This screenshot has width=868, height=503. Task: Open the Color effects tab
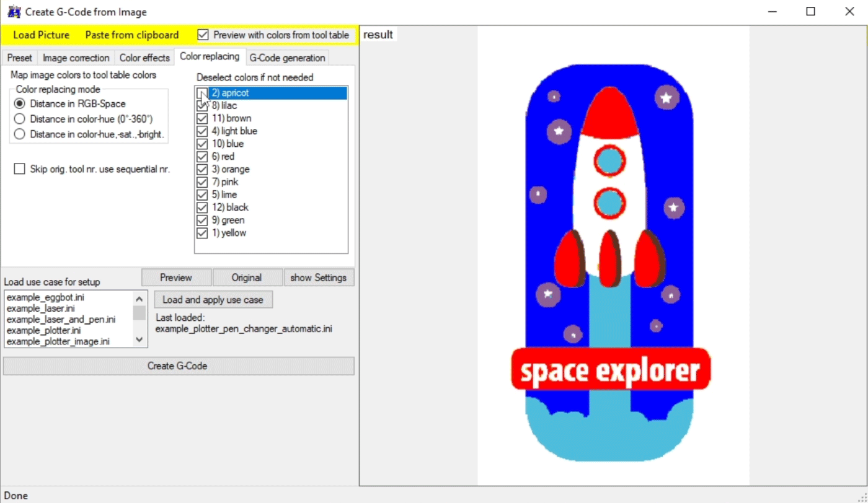[144, 58]
